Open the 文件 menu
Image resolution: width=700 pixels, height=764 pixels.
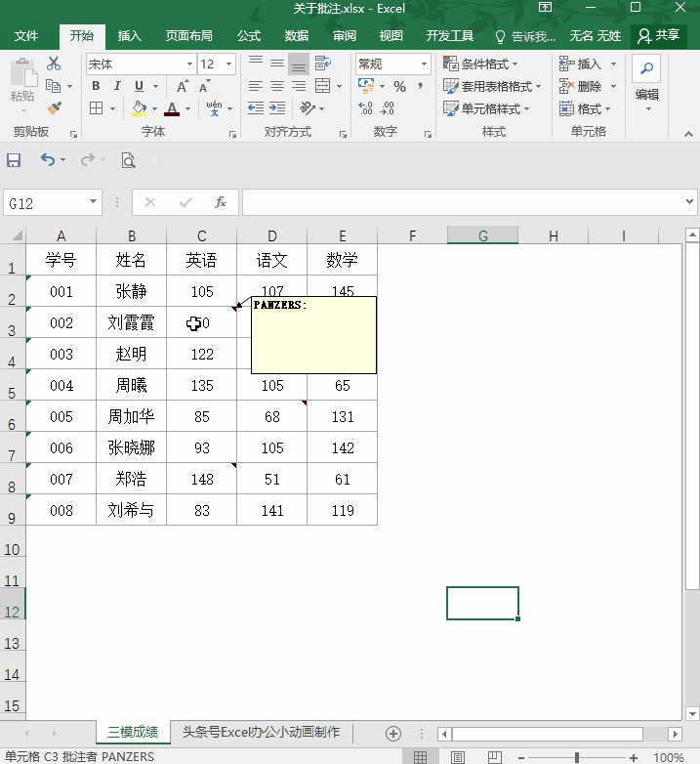(x=26, y=36)
